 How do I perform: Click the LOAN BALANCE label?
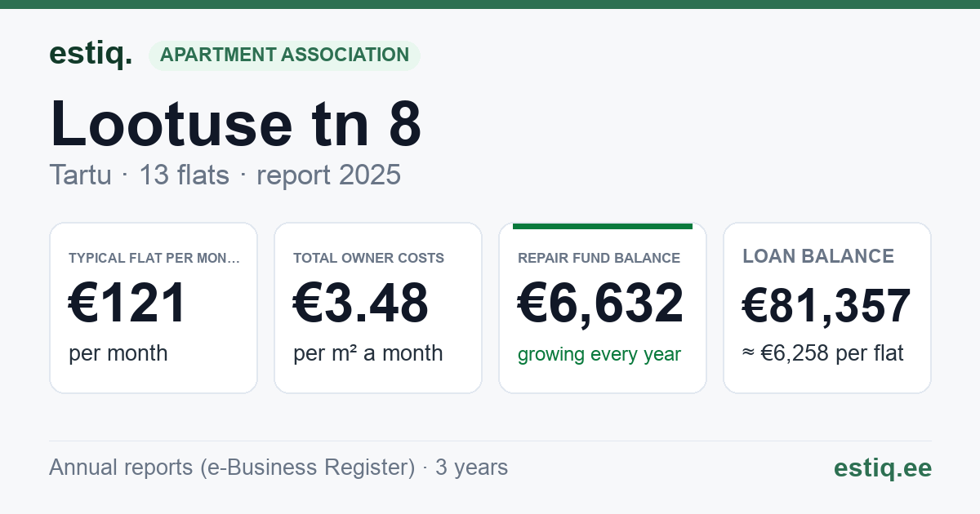818,256
